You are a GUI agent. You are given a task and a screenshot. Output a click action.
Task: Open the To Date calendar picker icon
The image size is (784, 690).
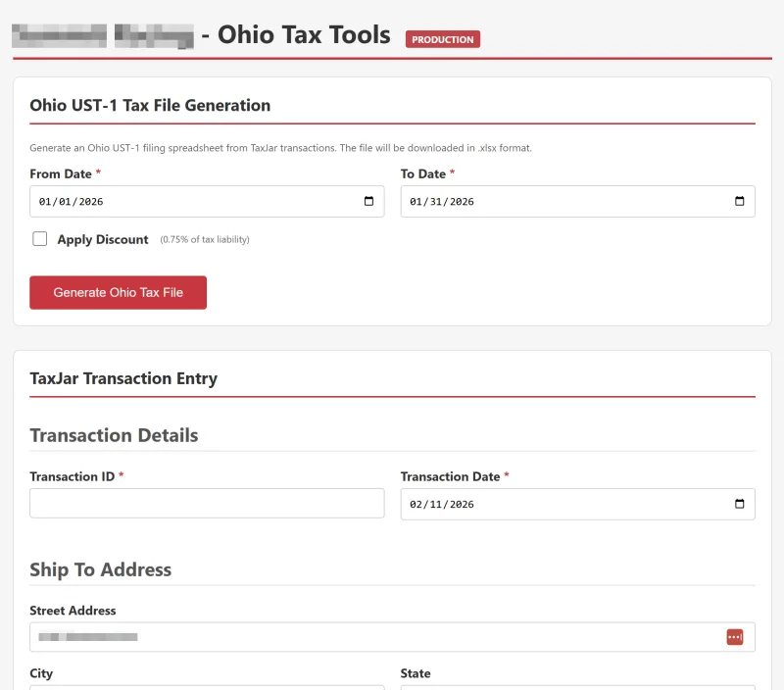point(741,201)
